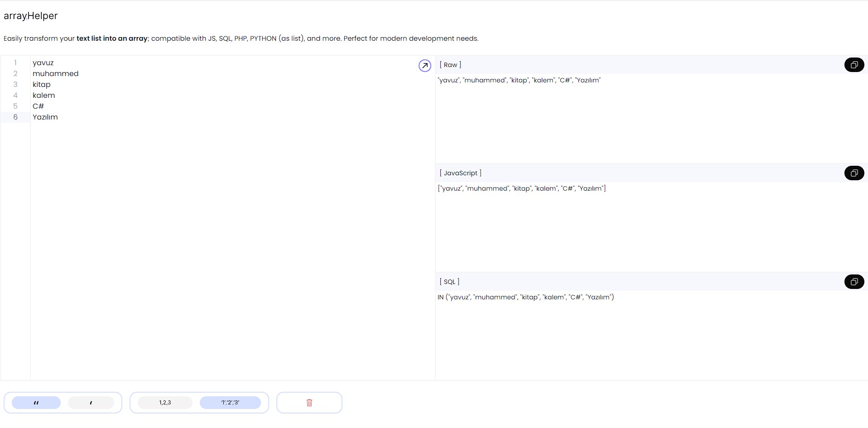
Task: Click the [ JavaScript ] section header
Action: click(x=460, y=173)
